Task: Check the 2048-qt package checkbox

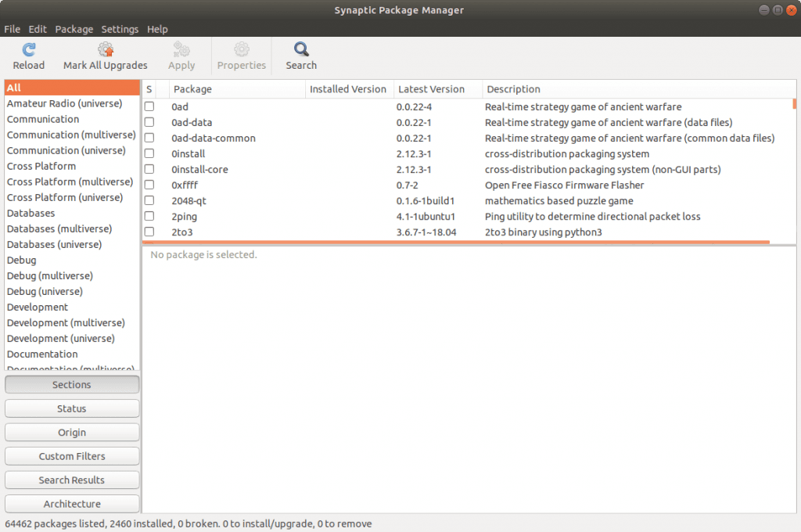Action: tap(148, 200)
